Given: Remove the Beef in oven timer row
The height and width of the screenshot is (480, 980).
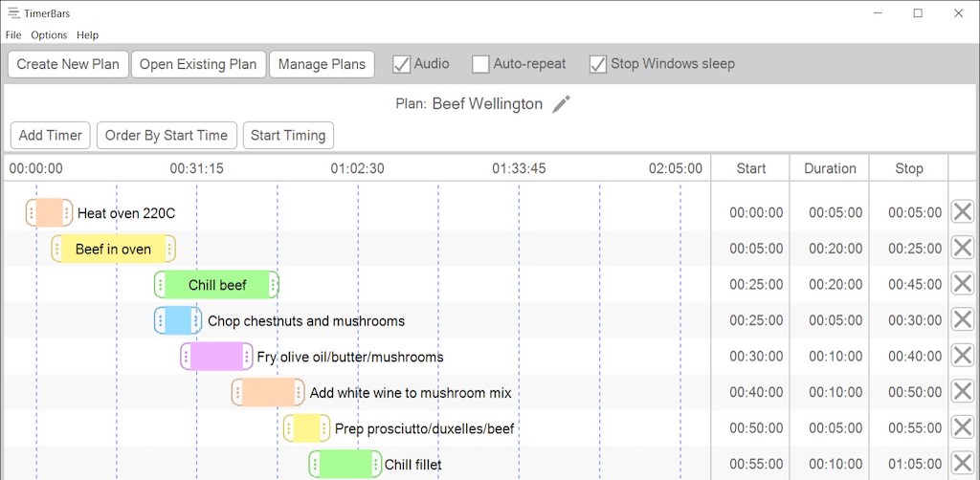Looking at the screenshot, I should click(962, 248).
